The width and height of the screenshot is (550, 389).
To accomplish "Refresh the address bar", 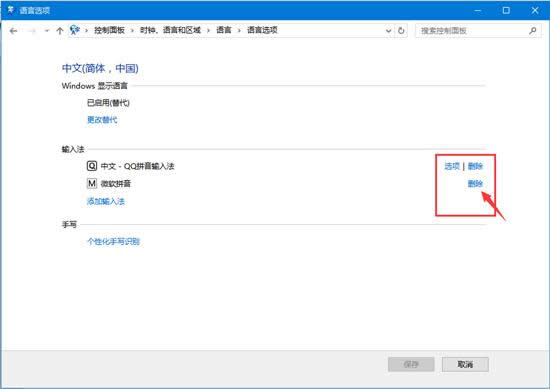I will (x=401, y=31).
